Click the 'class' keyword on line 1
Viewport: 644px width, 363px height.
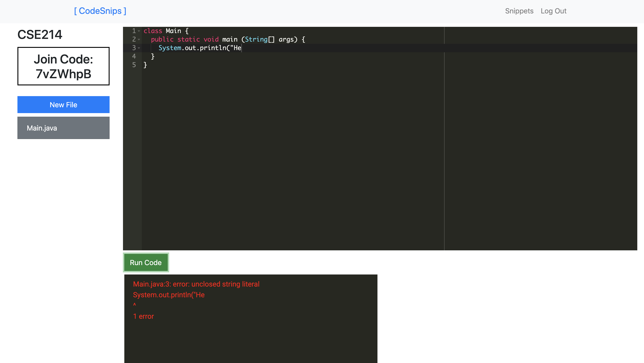pyautogui.click(x=153, y=31)
